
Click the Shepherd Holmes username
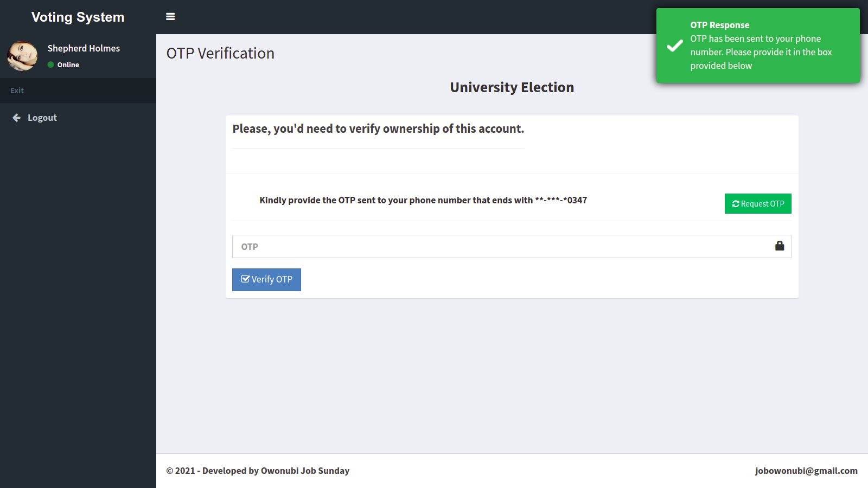point(84,48)
